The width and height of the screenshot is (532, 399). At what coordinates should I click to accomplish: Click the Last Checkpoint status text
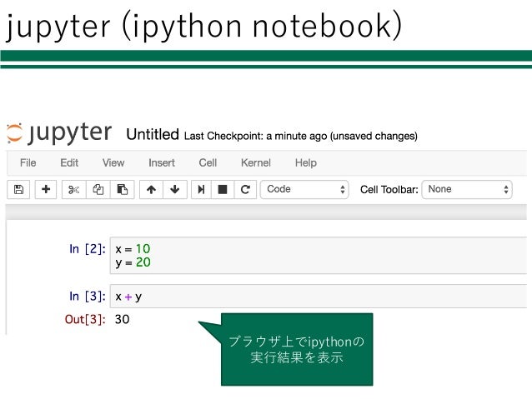pos(301,136)
